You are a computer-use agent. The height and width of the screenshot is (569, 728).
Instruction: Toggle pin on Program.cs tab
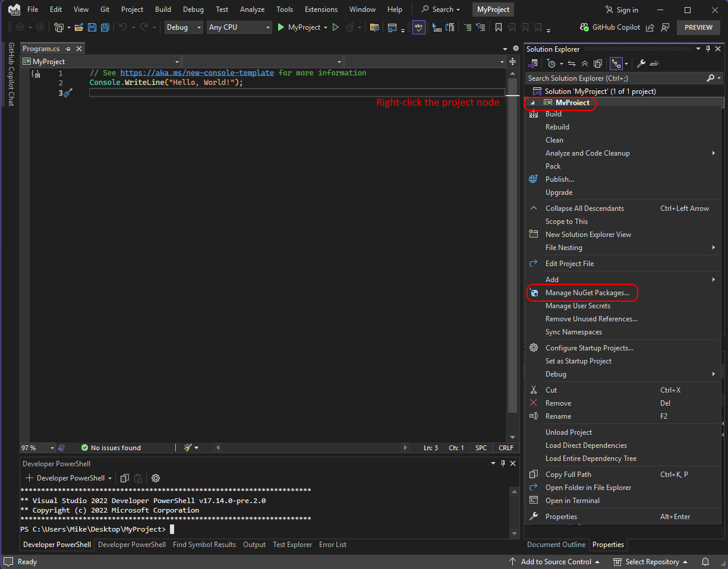pos(68,49)
